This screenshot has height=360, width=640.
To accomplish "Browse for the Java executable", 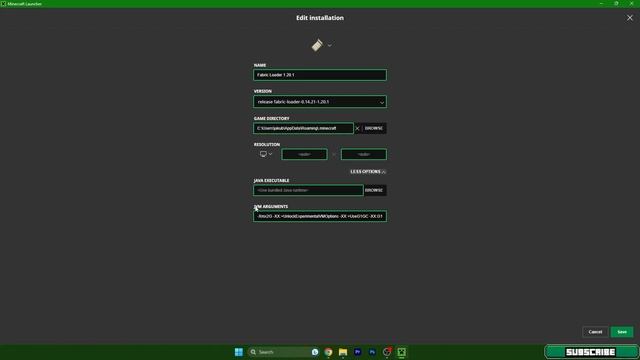I will pyautogui.click(x=374, y=190).
